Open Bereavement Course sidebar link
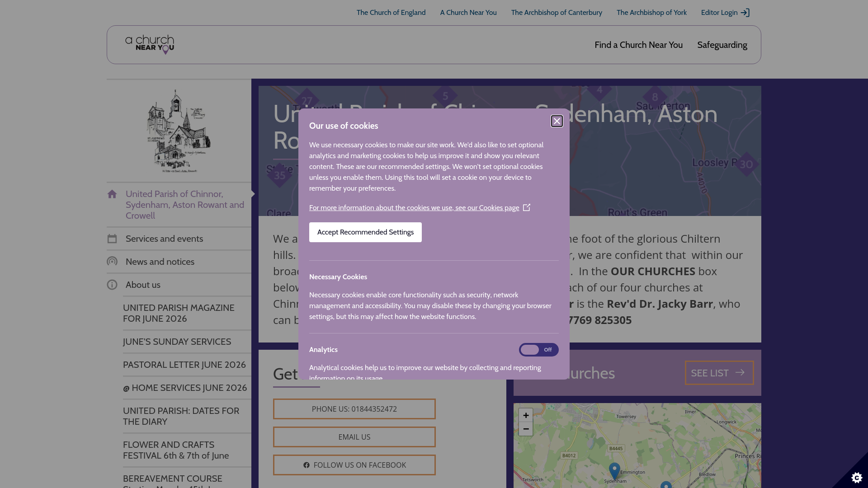Screen dimensions: 868x488 point(173,481)
